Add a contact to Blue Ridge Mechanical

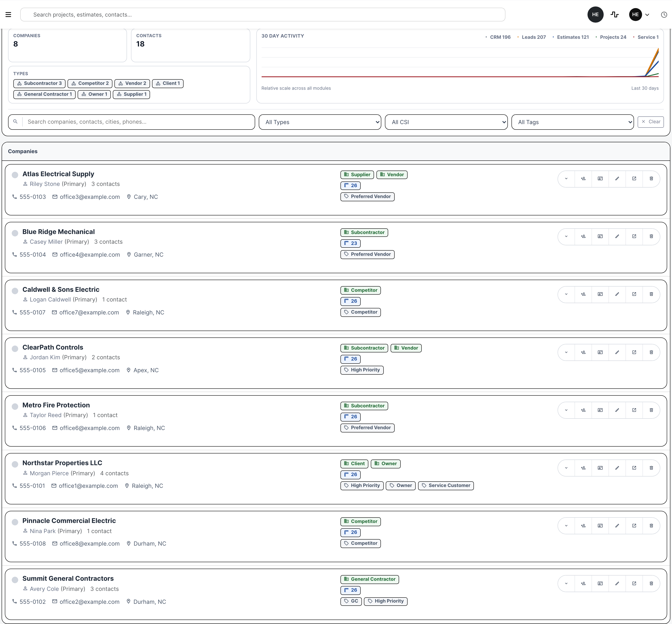[583, 236]
